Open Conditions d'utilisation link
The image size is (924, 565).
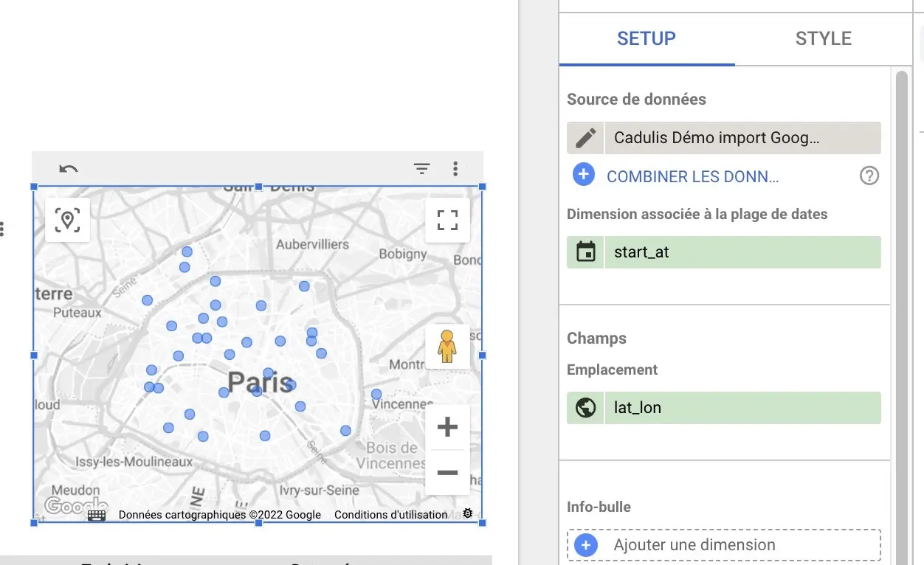click(390, 515)
